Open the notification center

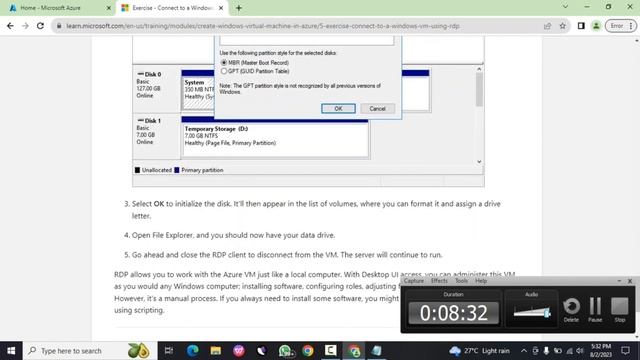point(625,351)
